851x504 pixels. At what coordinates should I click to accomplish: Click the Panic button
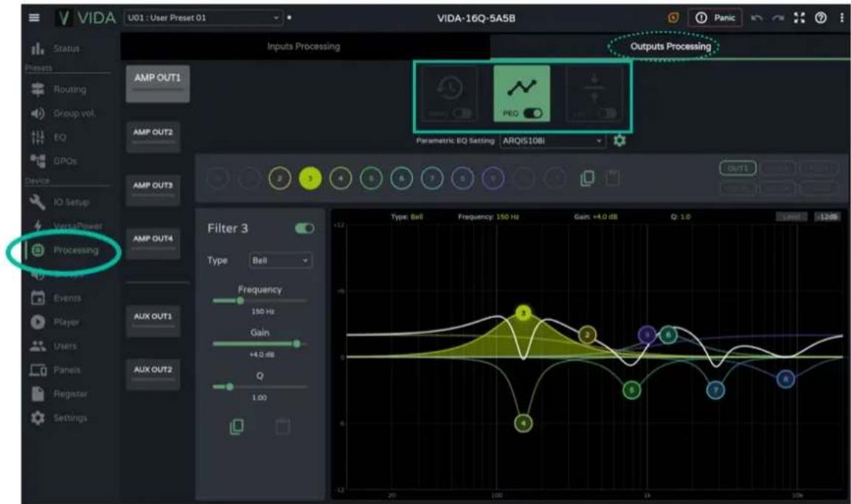coord(715,18)
